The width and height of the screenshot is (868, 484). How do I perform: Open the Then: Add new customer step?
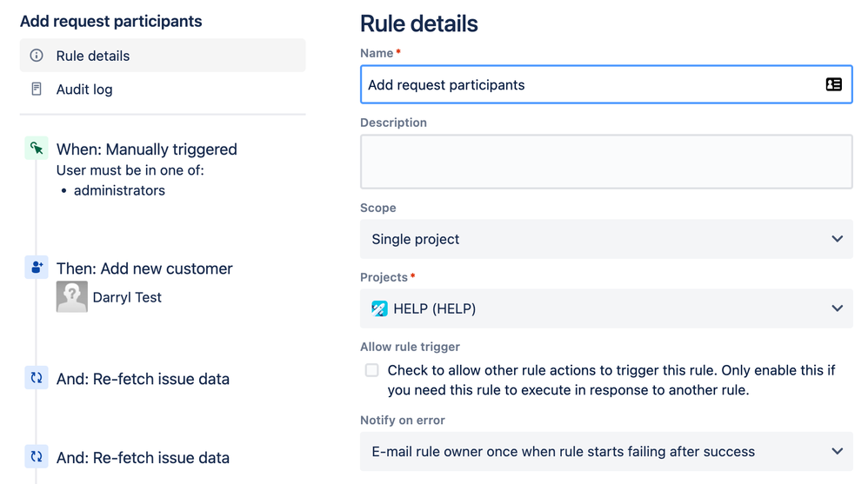point(144,269)
